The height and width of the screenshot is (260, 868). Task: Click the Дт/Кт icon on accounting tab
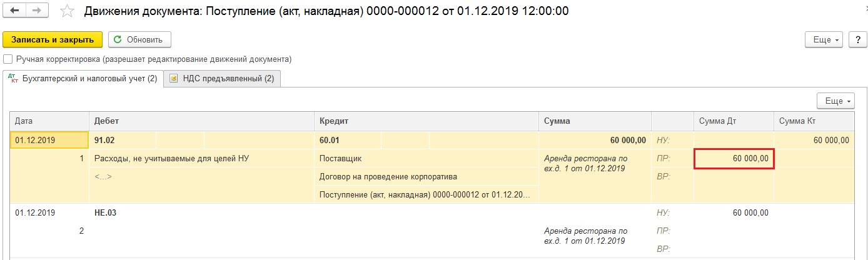14,79
